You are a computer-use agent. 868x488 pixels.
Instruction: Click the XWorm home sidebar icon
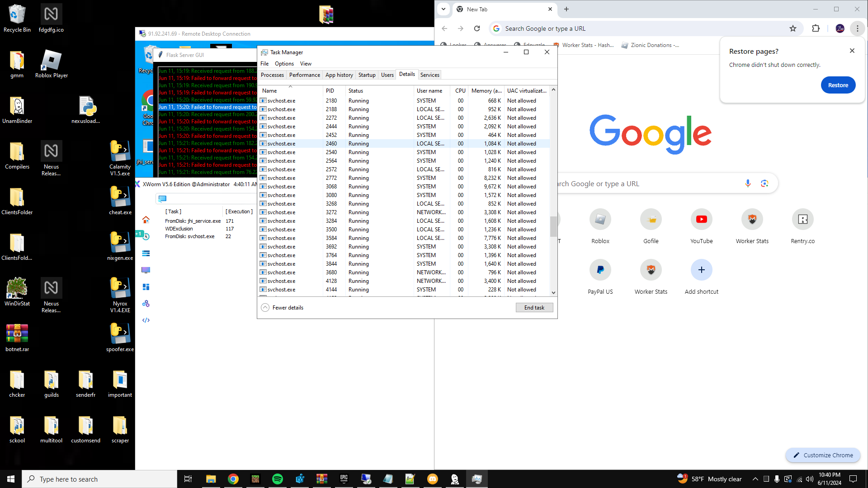(146, 220)
